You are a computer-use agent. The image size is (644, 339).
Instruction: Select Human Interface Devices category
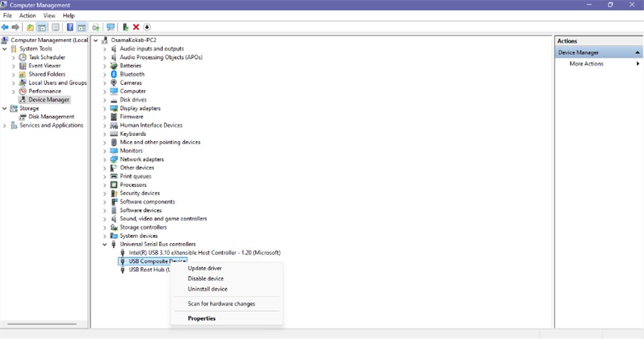pyautogui.click(x=151, y=125)
